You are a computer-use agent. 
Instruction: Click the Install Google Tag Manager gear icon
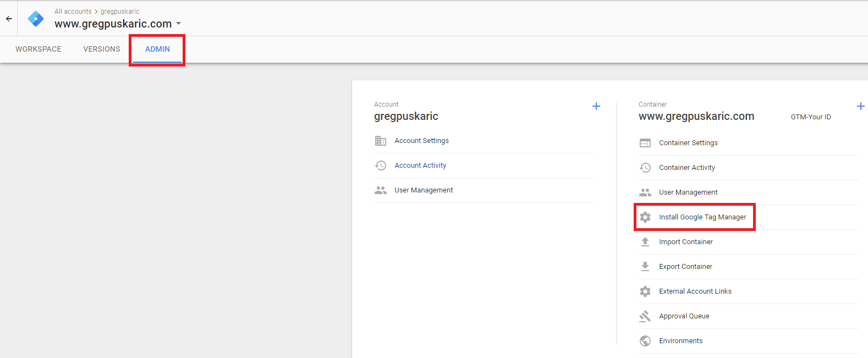pos(645,217)
